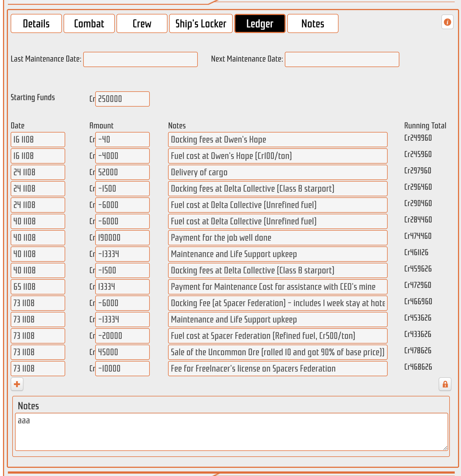Click the orange info icon

click(x=447, y=22)
